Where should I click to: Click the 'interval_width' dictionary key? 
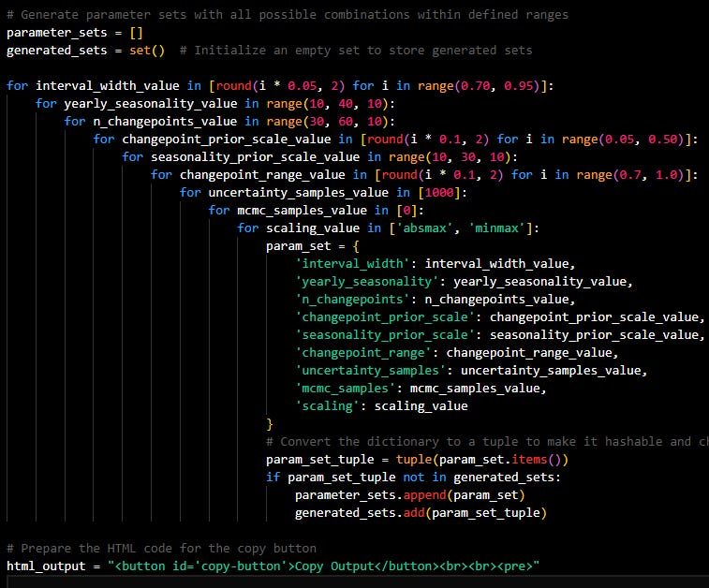353,263
